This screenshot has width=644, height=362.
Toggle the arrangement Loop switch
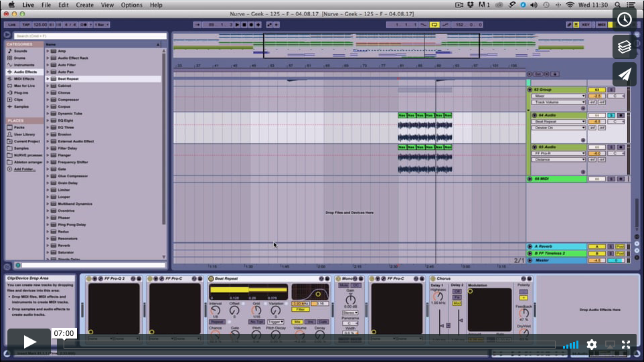[x=434, y=25]
